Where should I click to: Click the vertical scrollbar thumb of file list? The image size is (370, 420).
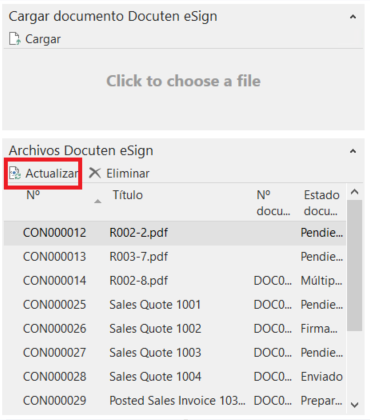pyautogui.click(x=355, y=266)
